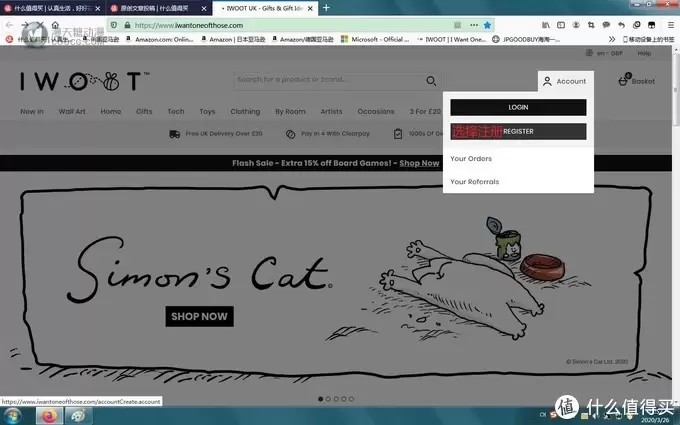Go back with the browser back arrow
This screenshot has width=680, height=425.
(10, 25)
